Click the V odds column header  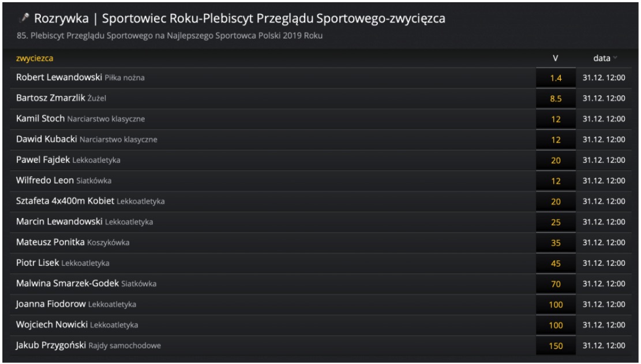coord(555,58)
